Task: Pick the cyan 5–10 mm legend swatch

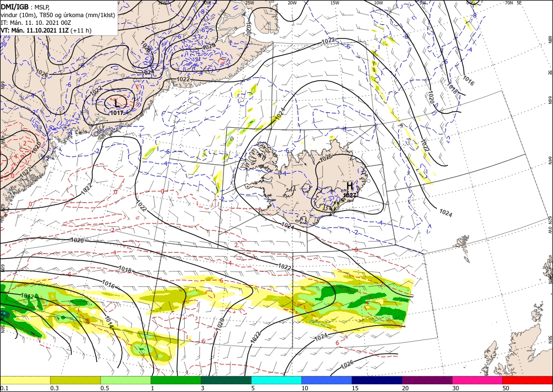Action: [276, 380]
